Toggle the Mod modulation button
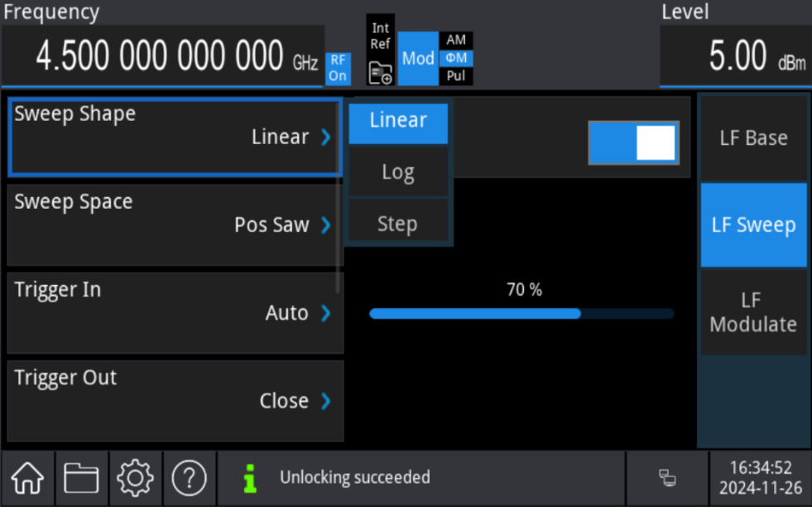 418,59
